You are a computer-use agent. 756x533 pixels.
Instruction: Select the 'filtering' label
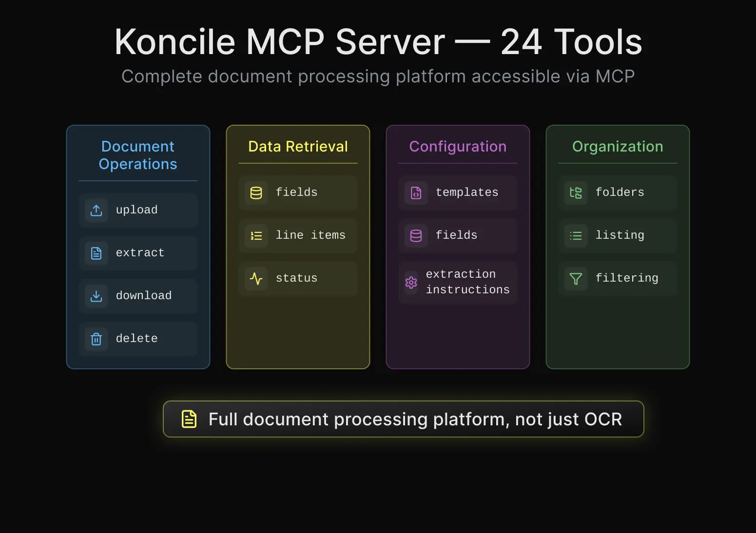(627, 278)
